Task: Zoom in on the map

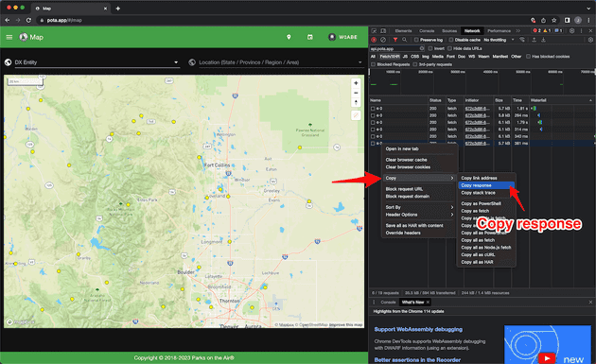Action: (x=356, y=83)
